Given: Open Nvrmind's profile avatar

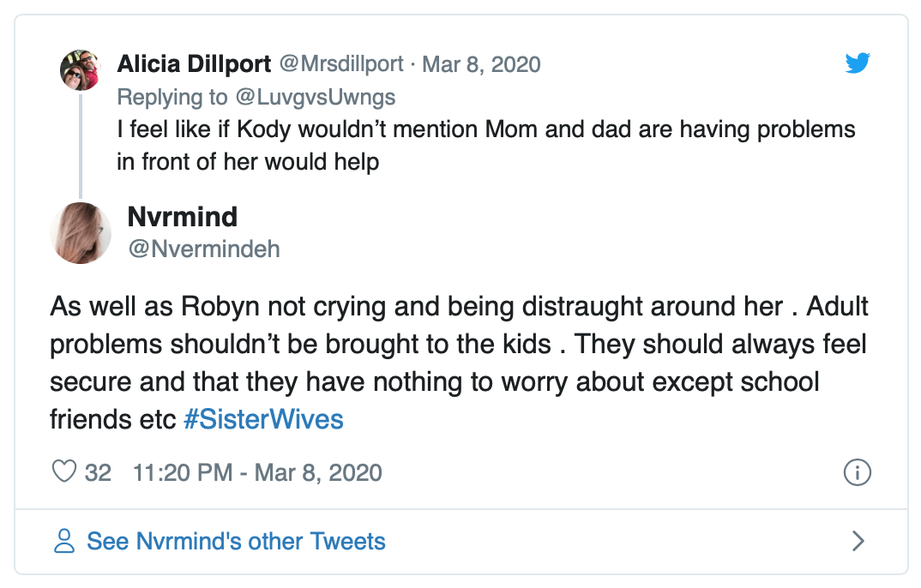Looking at the screenshot, I should click(x=81, y=233).
